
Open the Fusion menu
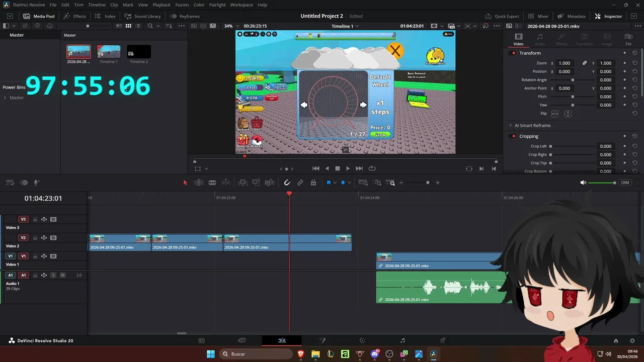coord(182,5)
